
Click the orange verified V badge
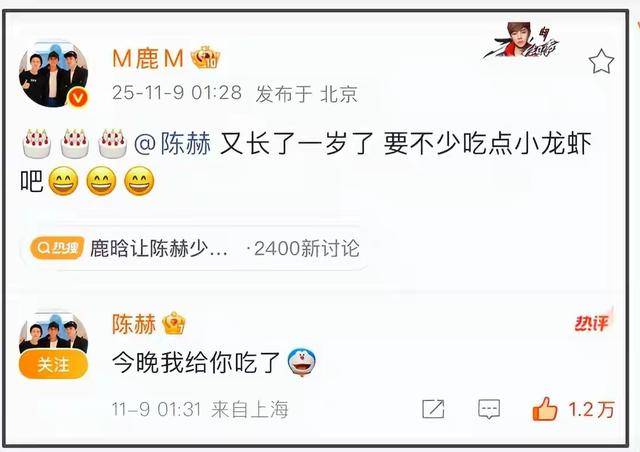click(78, 98)
